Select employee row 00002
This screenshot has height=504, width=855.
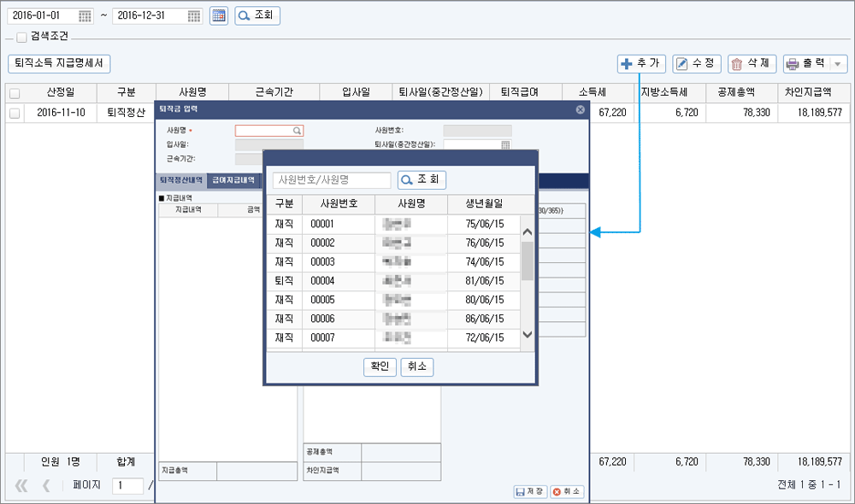point(393,243)
